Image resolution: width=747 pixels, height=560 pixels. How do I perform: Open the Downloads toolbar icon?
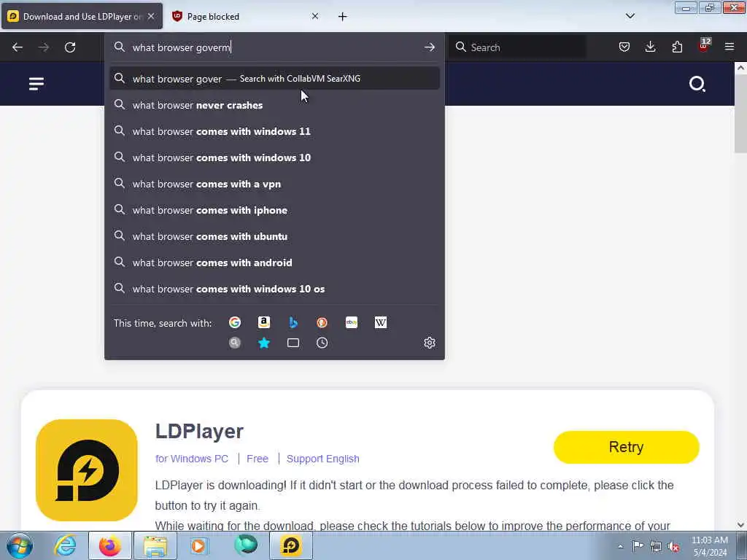[x=650, y=47]
